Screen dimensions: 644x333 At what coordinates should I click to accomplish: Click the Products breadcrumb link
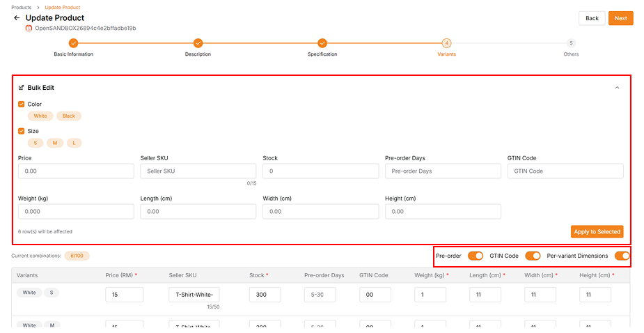[22, 8]
